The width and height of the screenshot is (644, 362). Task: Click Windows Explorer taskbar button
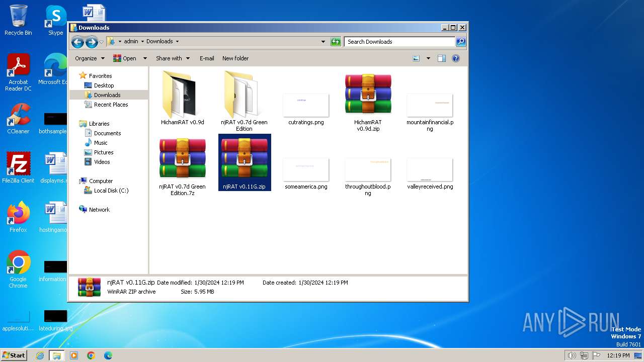tap(57, 355)
